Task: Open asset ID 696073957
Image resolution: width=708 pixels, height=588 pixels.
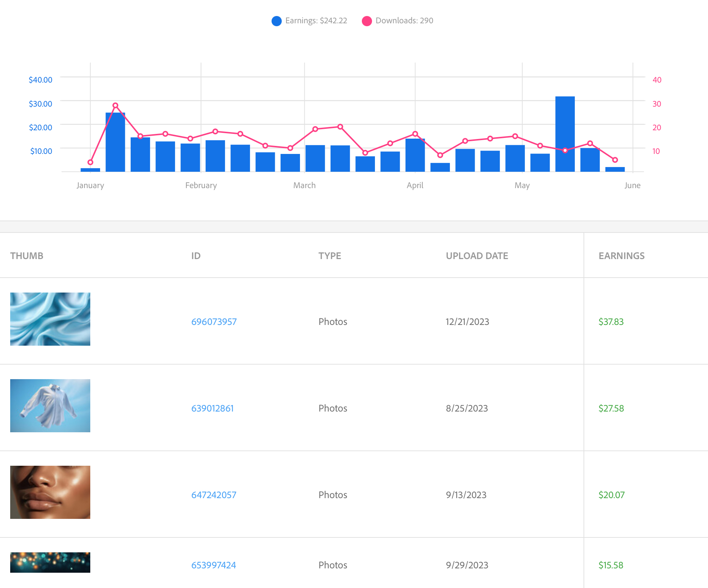Action: (214, 322)
